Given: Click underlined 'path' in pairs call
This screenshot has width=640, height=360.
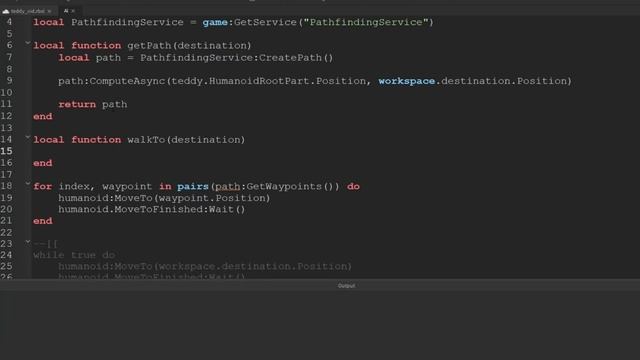Looking at the screenshot, I should click(x=227, y=187).
